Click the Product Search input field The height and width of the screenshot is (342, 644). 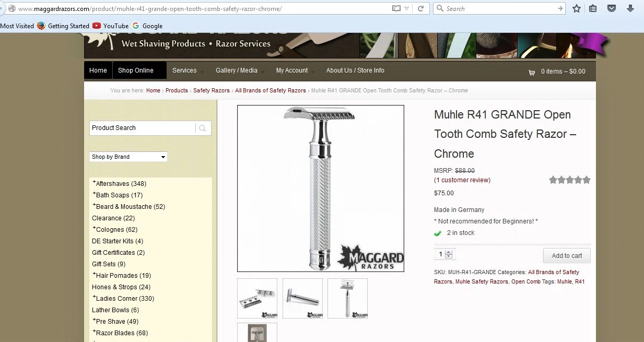pyautogui.click(x=143, y=128)
